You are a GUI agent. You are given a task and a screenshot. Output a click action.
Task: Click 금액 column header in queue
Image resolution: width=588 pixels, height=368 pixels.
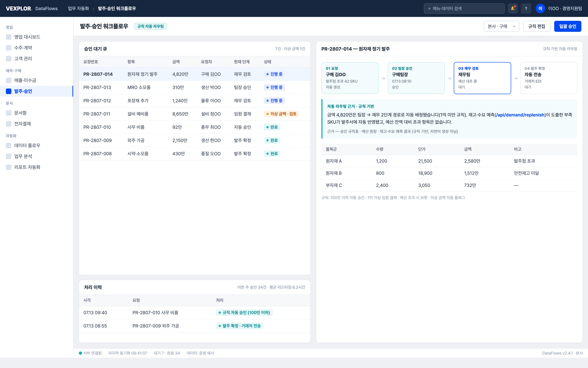tap(176, 62)
